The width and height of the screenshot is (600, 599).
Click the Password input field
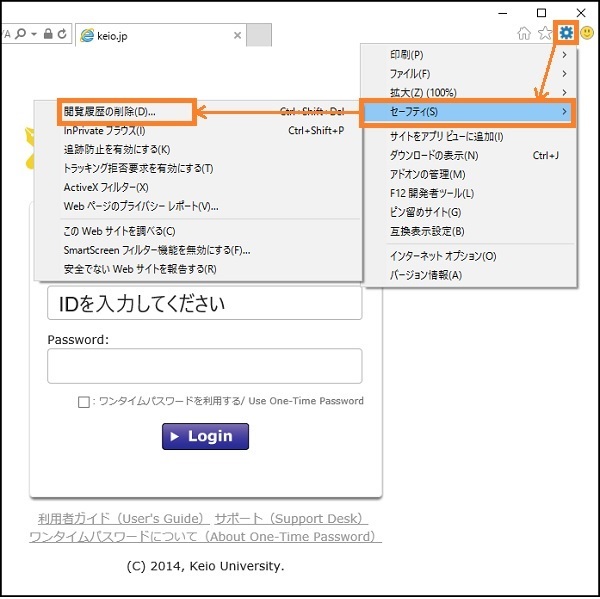[204, 366]
